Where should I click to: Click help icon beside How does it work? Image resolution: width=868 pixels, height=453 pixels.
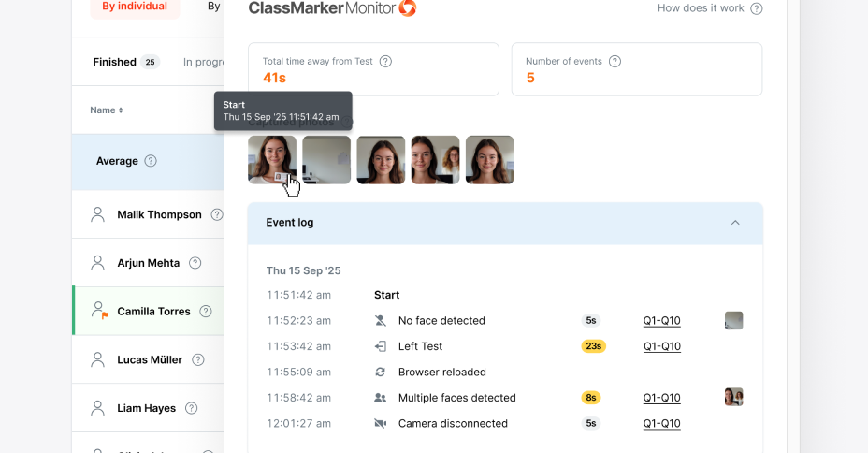point(757,8)
